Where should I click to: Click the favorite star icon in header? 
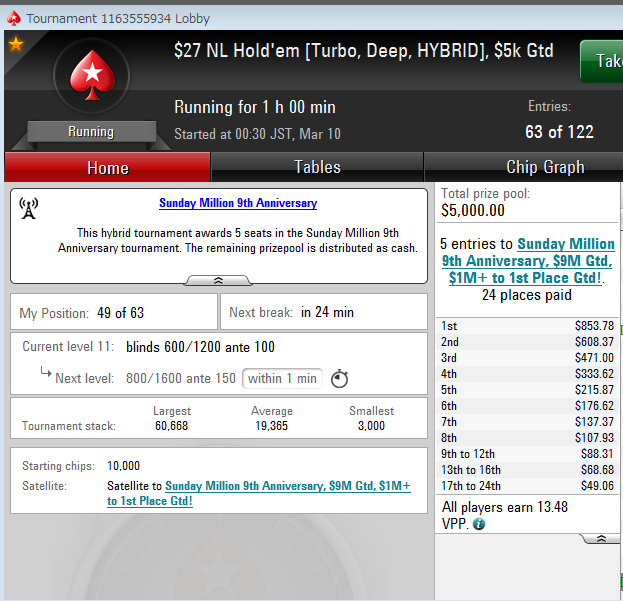pyautogui.click(x=16, y=44)
